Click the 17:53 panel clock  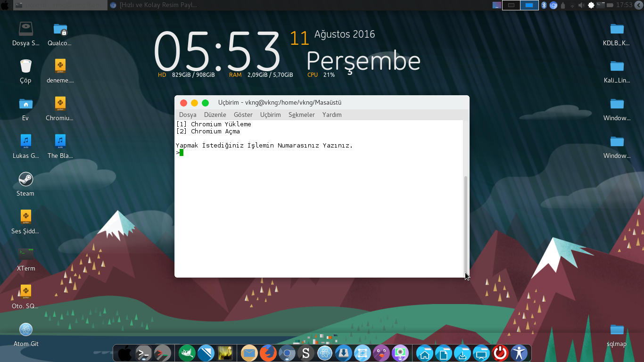624,5
